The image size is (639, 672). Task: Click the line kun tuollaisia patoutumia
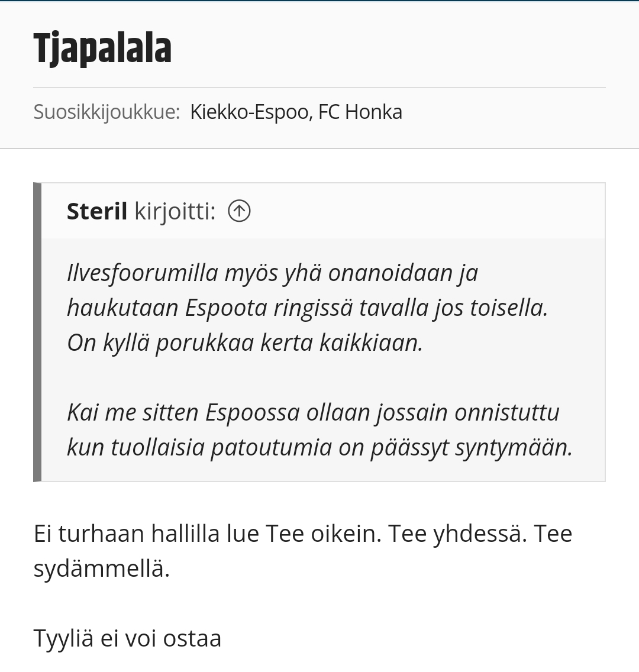(x=319, y=447)
